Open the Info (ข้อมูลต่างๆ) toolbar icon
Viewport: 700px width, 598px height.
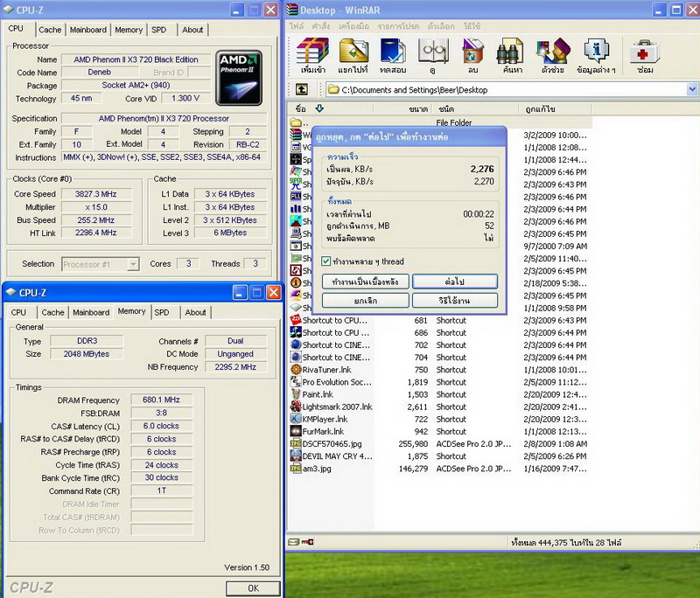point(596,55)
